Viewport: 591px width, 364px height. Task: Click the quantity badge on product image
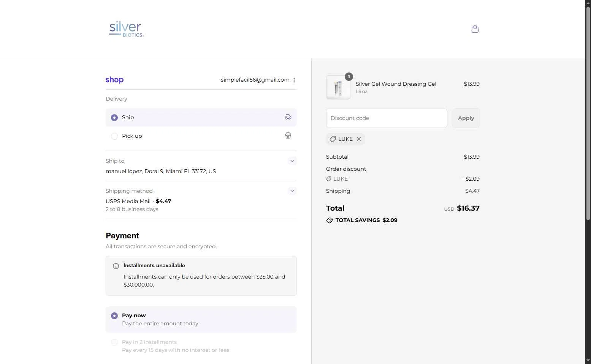(349, 77)
